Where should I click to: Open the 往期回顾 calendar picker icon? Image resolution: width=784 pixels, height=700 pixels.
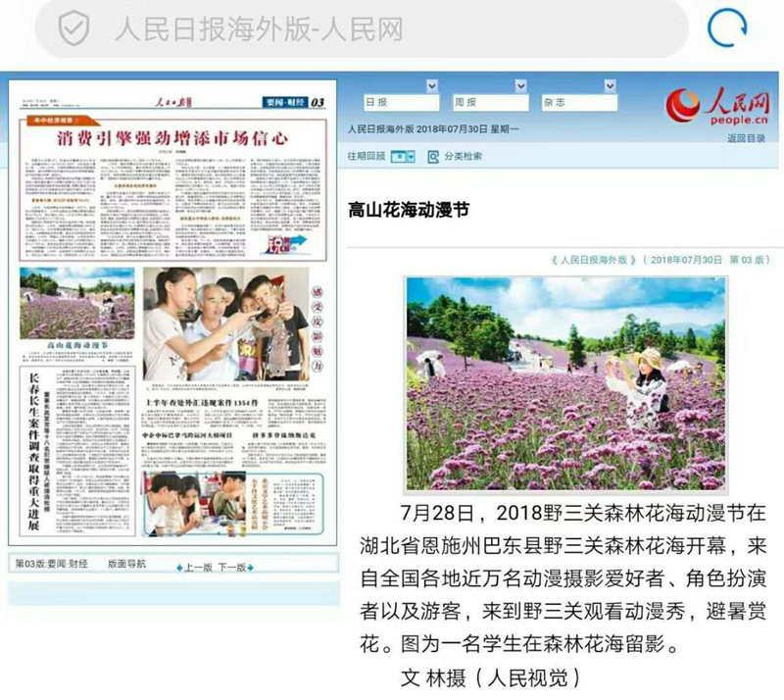[x=403, y=156]
